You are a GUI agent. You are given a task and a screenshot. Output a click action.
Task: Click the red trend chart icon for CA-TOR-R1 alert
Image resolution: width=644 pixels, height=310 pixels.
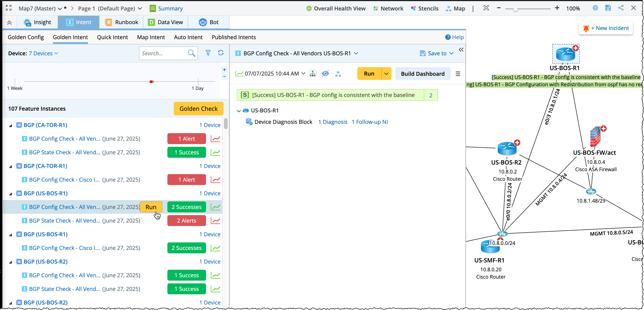point(215,139)
